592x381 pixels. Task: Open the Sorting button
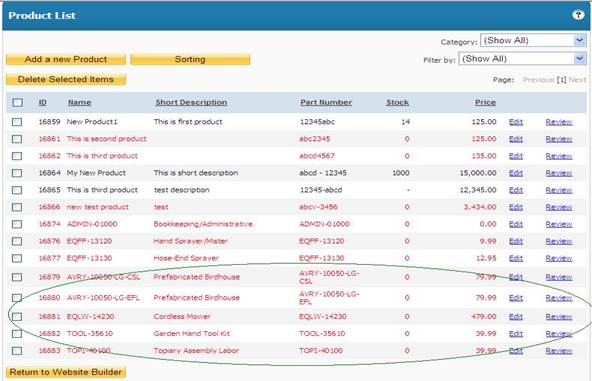[190, 59]
